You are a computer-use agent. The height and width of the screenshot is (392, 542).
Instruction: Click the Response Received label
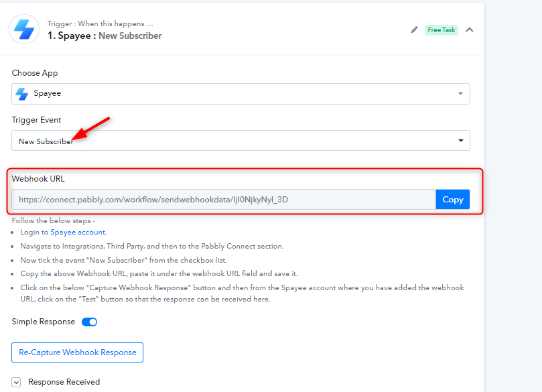tap(64, 382)
